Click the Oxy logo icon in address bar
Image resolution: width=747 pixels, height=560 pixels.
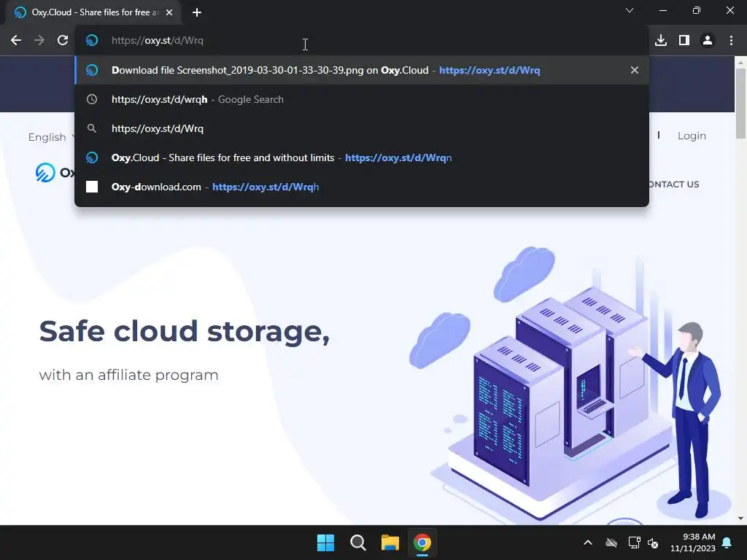92,41
